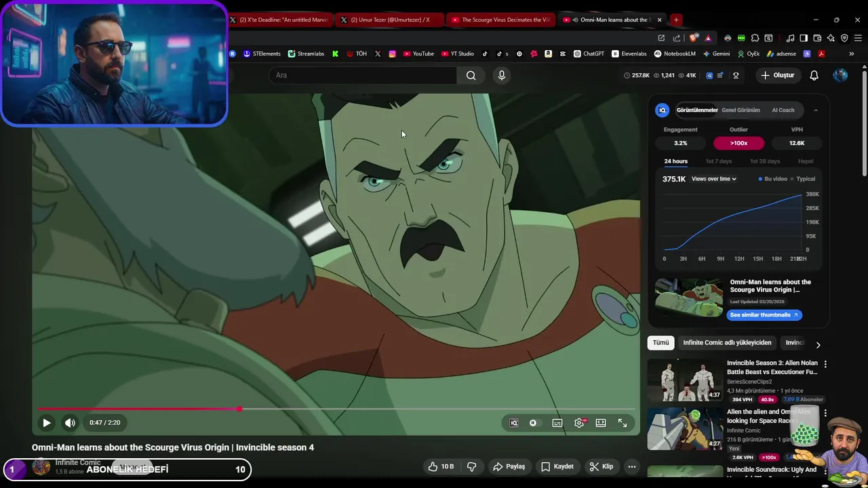Select the Tümü filter chip
868x488 pixels.
pos(660,343)
